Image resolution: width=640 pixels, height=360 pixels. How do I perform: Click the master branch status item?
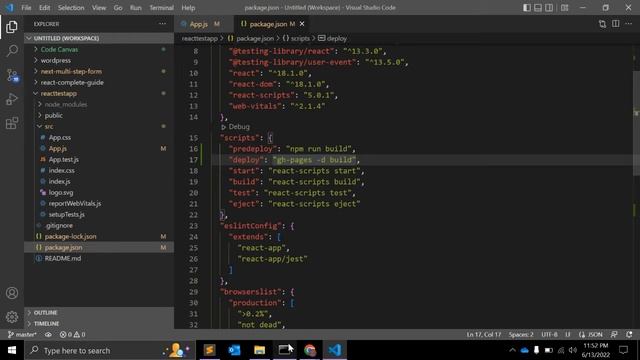pos(22,334)
